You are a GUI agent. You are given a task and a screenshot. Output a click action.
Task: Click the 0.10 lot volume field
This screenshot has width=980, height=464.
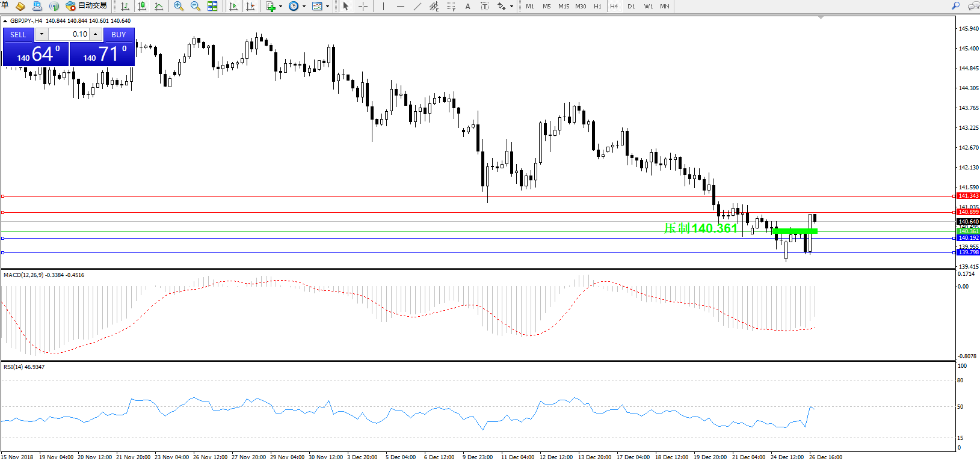(68, 34)
